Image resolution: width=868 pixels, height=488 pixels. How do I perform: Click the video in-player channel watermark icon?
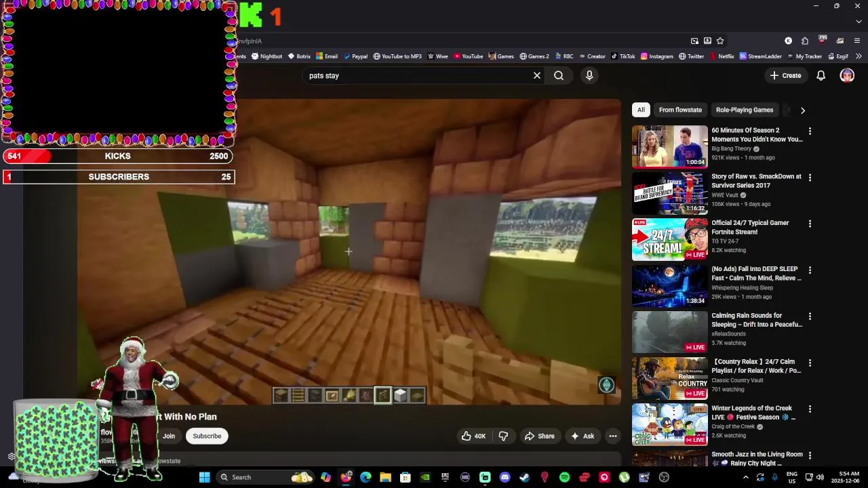[x=606, y=385]
